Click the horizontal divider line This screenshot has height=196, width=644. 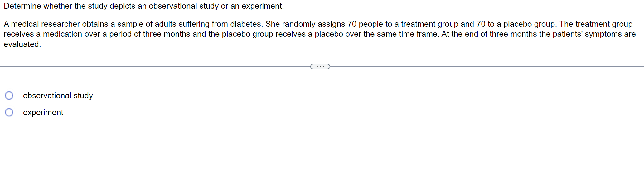[156, 66]
